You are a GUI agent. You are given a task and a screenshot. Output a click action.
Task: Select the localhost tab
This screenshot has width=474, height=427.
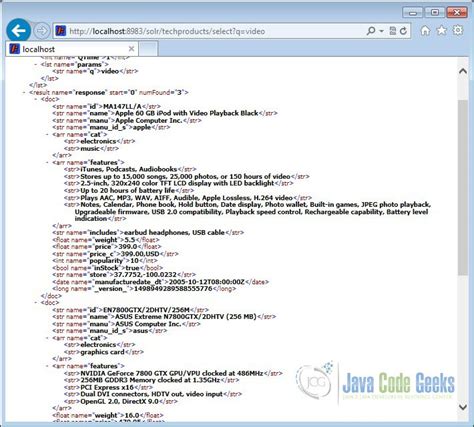point(72,49)
